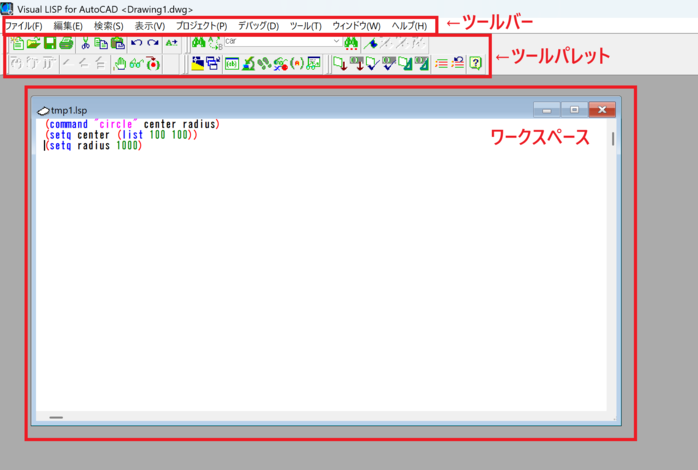Click the Check Selection icon

click(389, 64)
